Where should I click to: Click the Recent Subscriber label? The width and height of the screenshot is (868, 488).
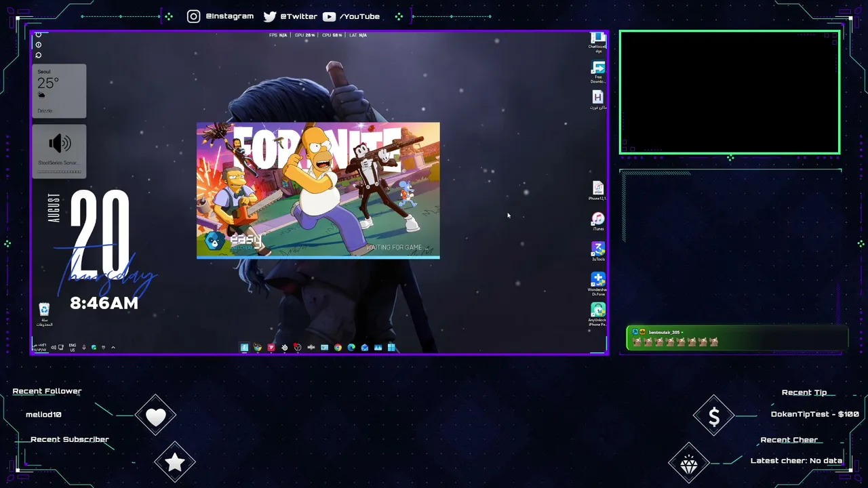click(x=70, y=439)
